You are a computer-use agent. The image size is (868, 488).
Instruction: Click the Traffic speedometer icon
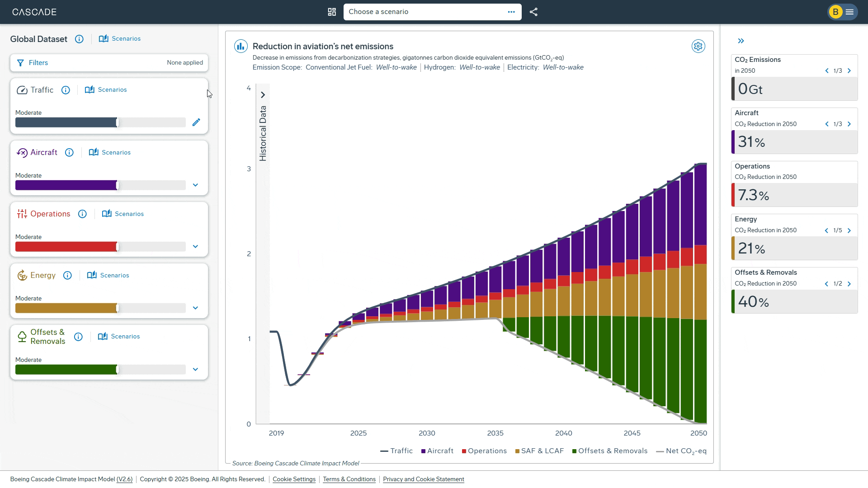pos(22,90)
